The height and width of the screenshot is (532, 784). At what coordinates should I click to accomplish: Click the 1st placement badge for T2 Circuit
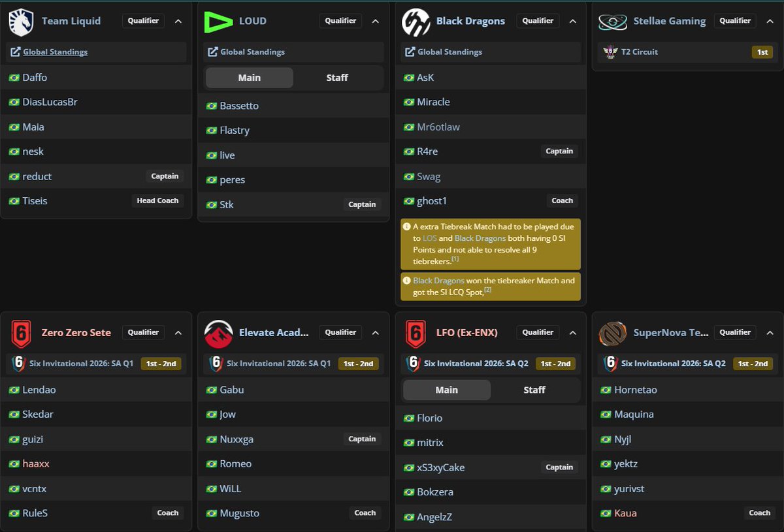(x=762, y=52)
